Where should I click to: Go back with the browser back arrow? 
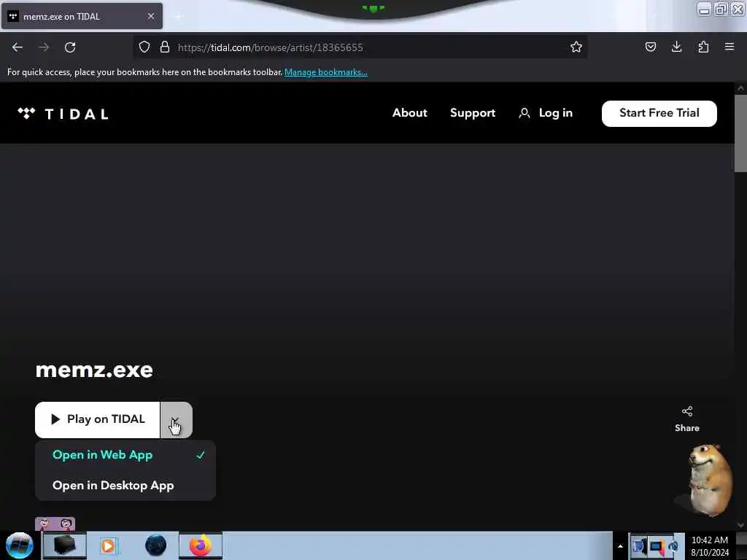click(x=18, y=47)
